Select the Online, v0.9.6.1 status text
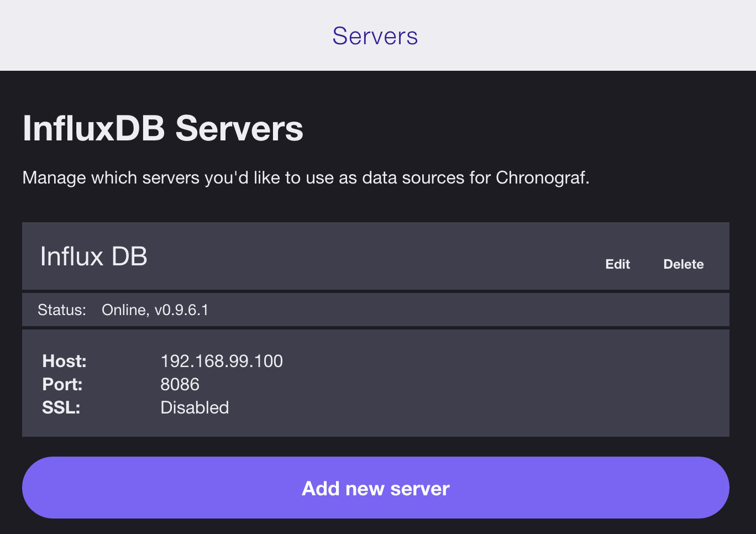Viewport: 756px width, 534px height. point(155,310)
